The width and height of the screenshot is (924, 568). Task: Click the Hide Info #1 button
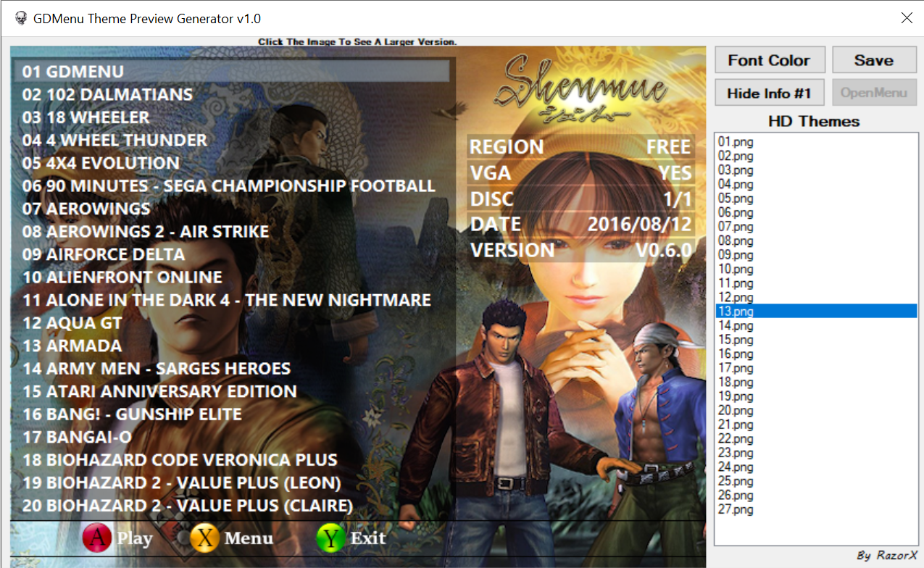pos(769,93)
